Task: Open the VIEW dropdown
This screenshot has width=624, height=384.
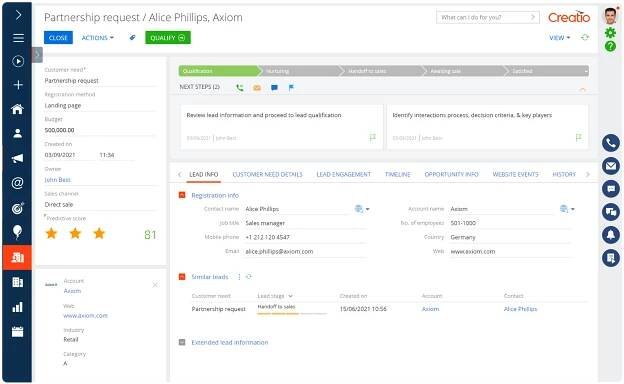Action: point(560,38)
